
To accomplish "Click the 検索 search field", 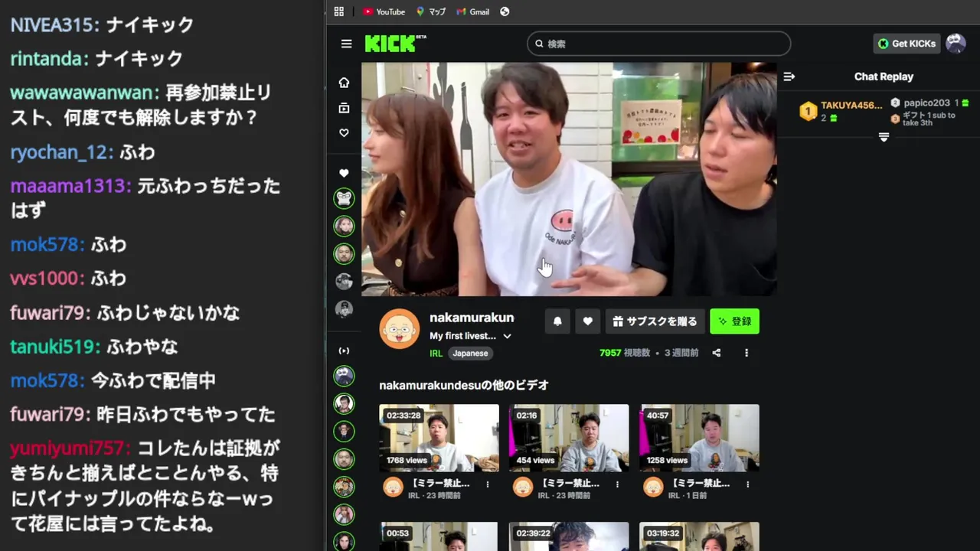I will 658,44.
